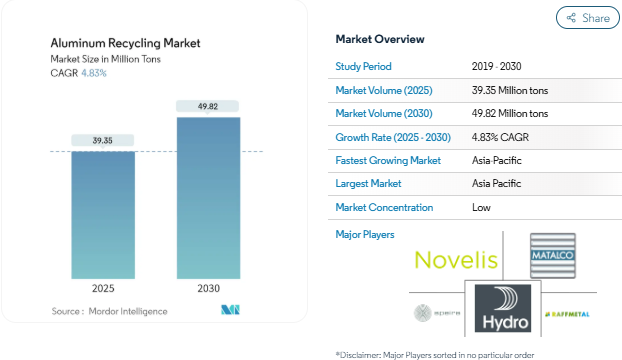Select the 2025 bar in chart

(x=103, y=215)
